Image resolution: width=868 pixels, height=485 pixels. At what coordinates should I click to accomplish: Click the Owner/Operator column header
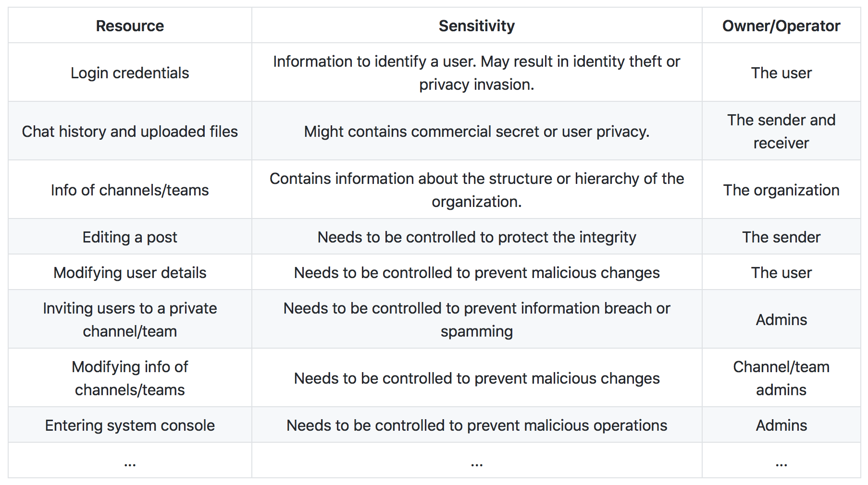coord(781,26)
